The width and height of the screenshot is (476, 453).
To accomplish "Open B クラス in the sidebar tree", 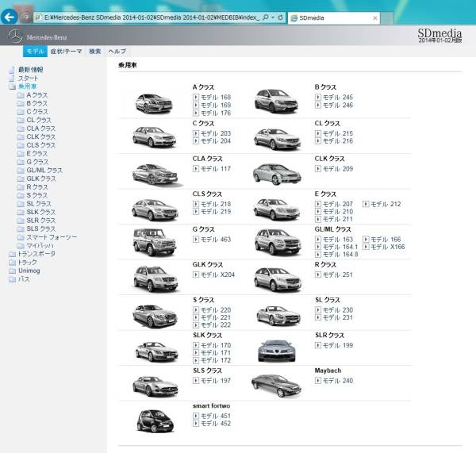I will pos(37,104).
